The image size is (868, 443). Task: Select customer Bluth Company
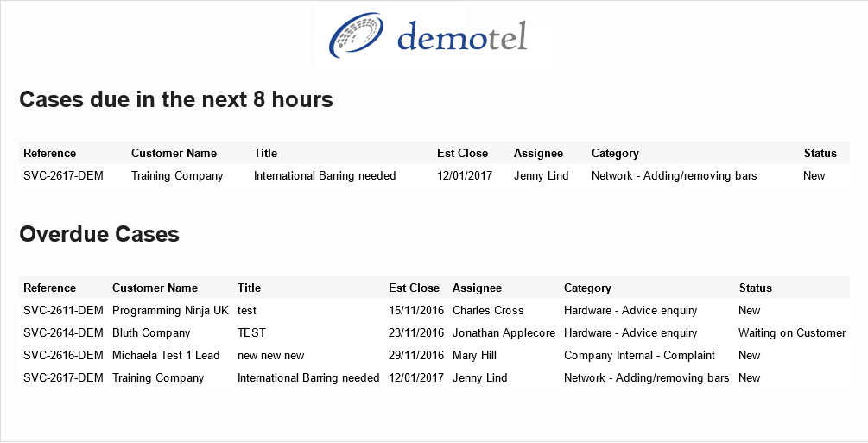[x=151, y=333]
